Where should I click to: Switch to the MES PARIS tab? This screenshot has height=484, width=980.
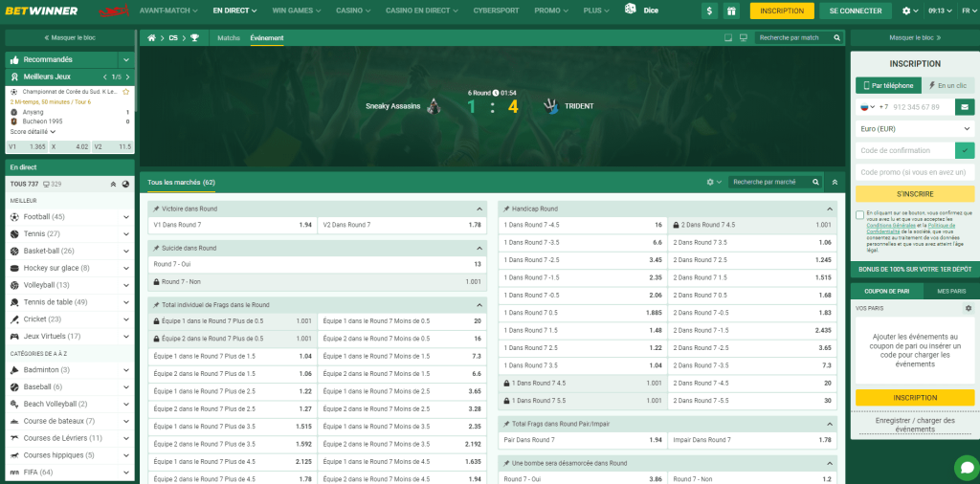(x=949, y=291)
